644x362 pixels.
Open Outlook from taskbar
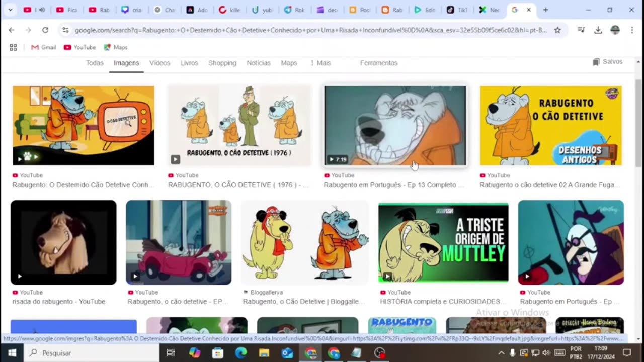click(287, 353)
